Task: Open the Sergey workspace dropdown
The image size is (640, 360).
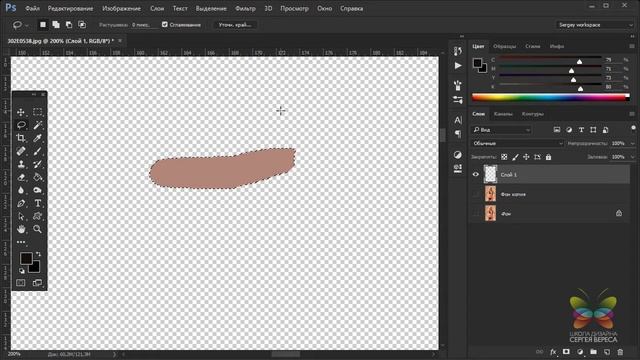Action: [x=595, y=25]
